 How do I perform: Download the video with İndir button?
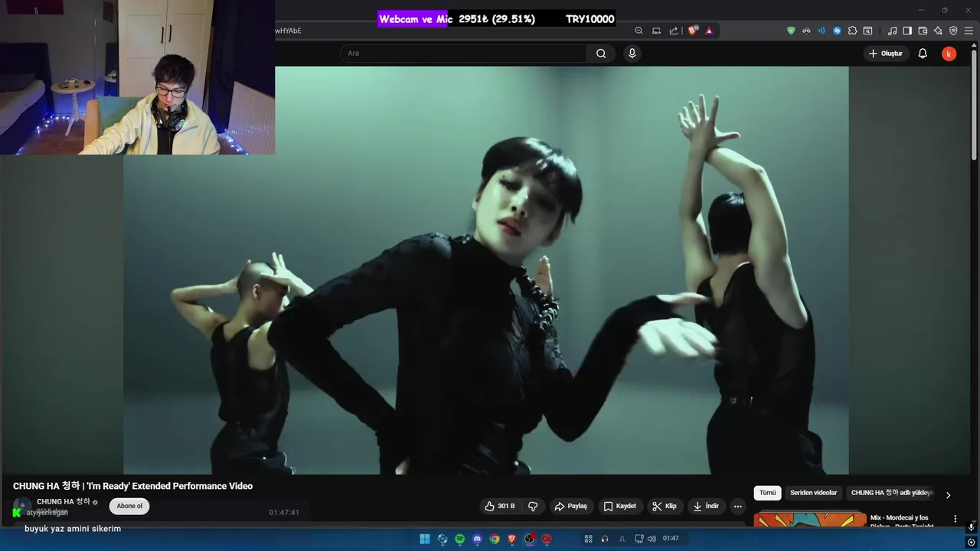706,506
